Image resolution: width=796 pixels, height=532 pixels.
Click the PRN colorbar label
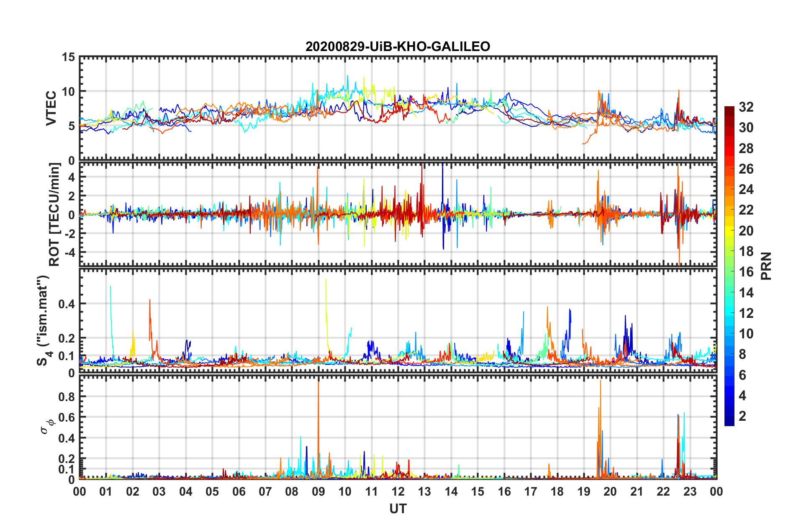766,266
